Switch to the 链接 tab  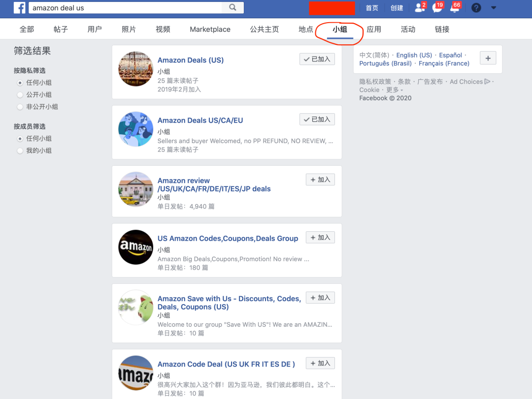pyautogui.click(x=442, y=29)
